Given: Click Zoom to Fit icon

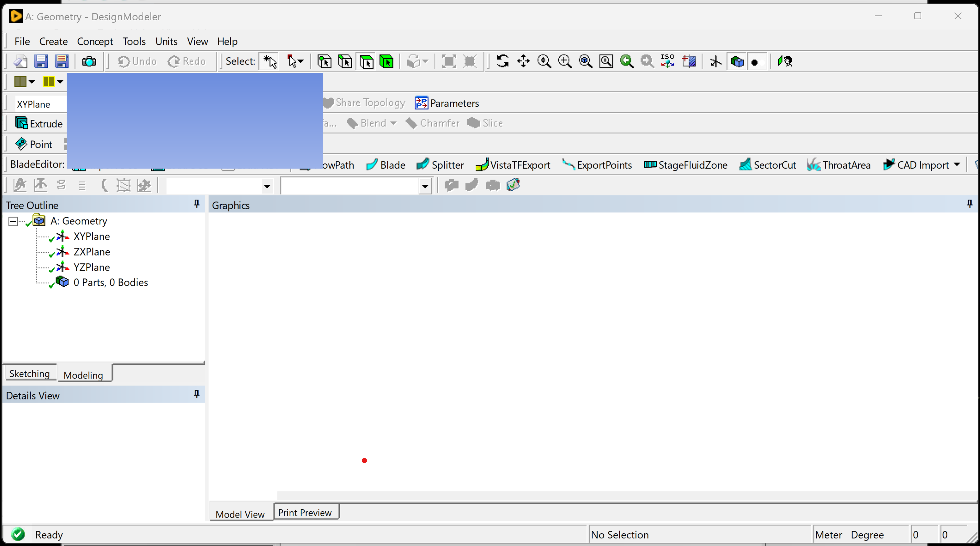Looking at the screenshot, I should click(586, 61).
